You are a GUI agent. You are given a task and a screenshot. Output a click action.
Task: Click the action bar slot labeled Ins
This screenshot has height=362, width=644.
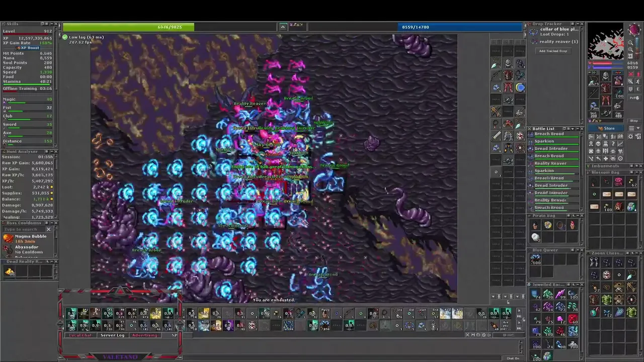click(x=397, y=314)
